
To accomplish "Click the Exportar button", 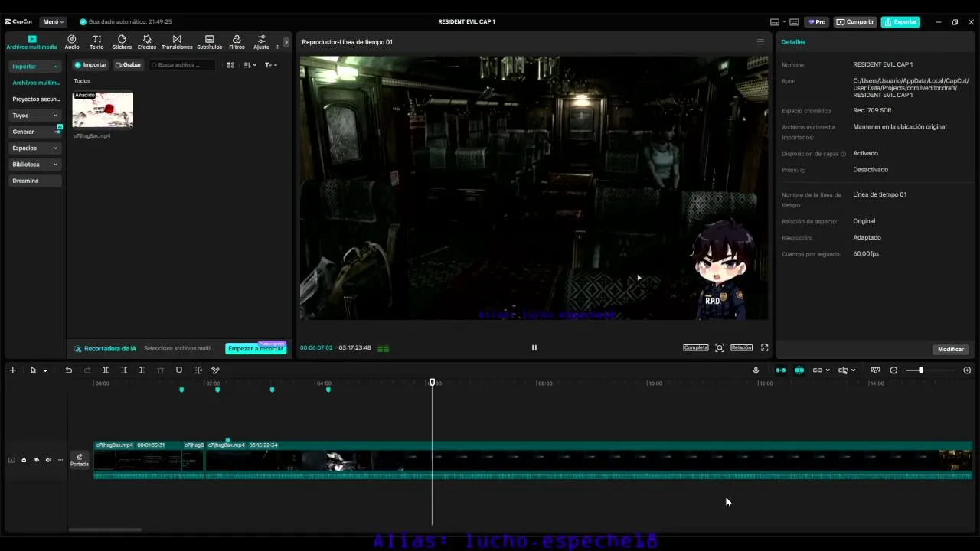I will pyautogui.click(x=900, y=21).
